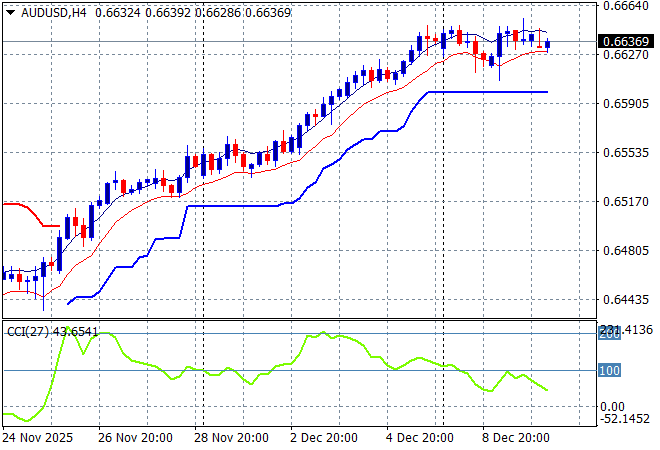
Task: Select the current price tag 0.66369
Action: click(x=625, y=42)
